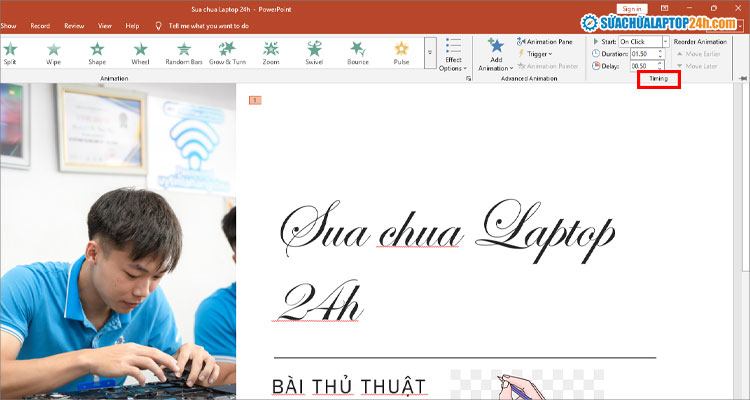The image size is (750, 400).
Task: Click the Animation Painter button
Action: 548,66
